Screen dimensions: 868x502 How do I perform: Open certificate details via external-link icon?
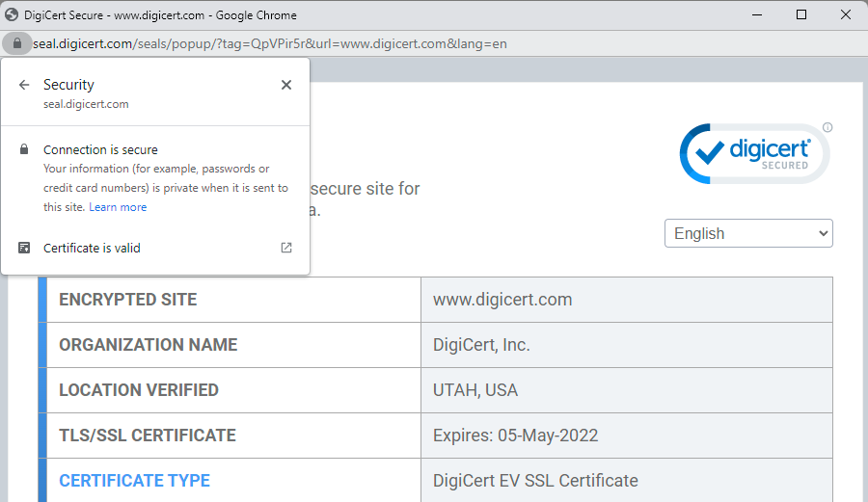point(286,248)
